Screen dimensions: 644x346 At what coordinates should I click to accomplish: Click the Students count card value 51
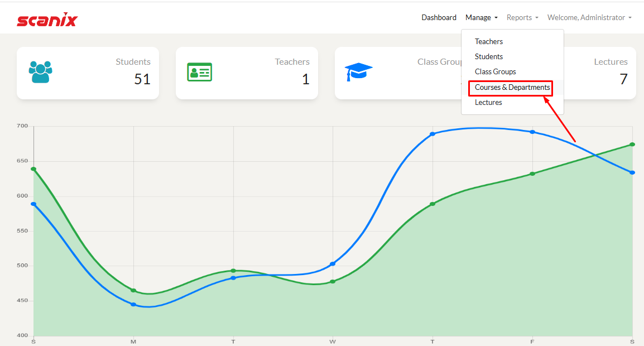pyautogui.click(x=142, y=79)
